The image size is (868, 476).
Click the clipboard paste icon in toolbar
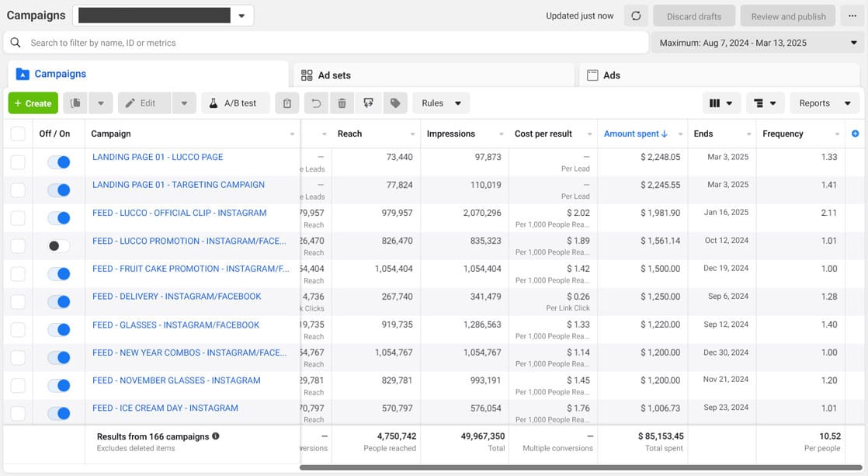pos(287,103)
